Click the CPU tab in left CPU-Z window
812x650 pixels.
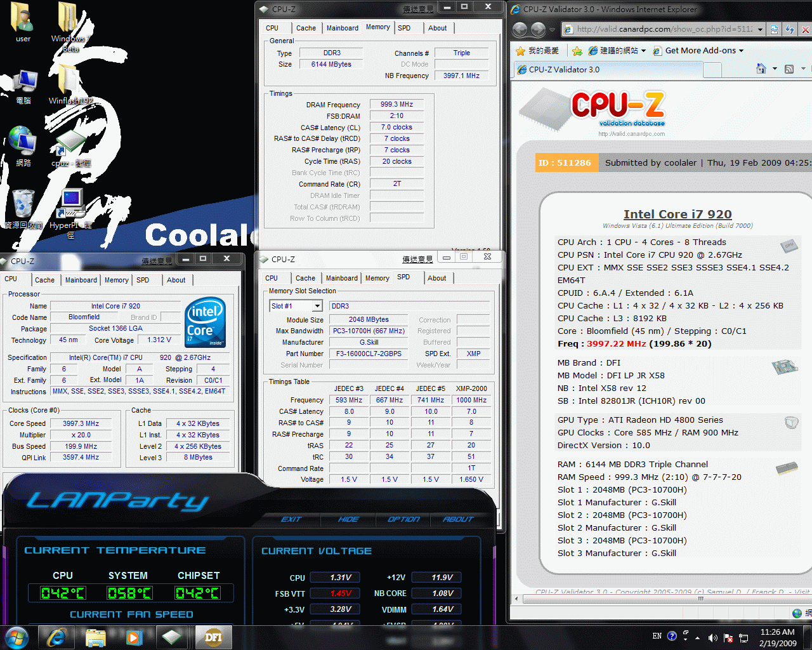point(11,279)
